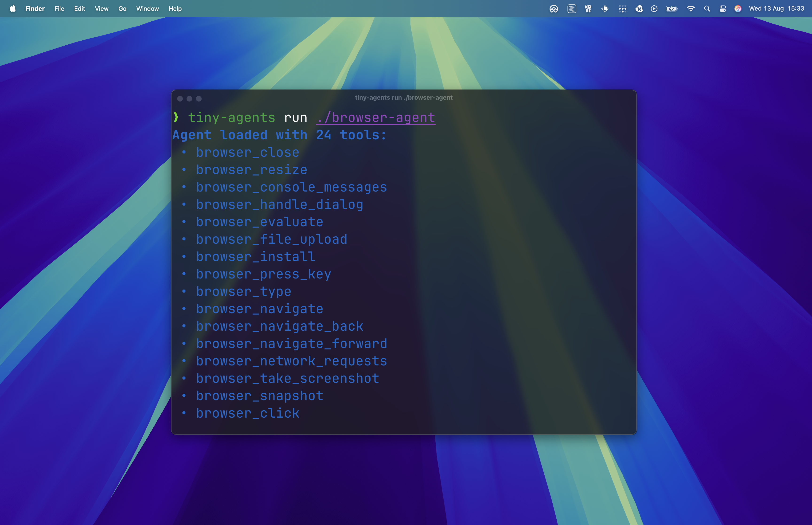This screenshot has width=812, height=525.
Task: Click the keys icon in menu bar
Action: coord(588,8)
